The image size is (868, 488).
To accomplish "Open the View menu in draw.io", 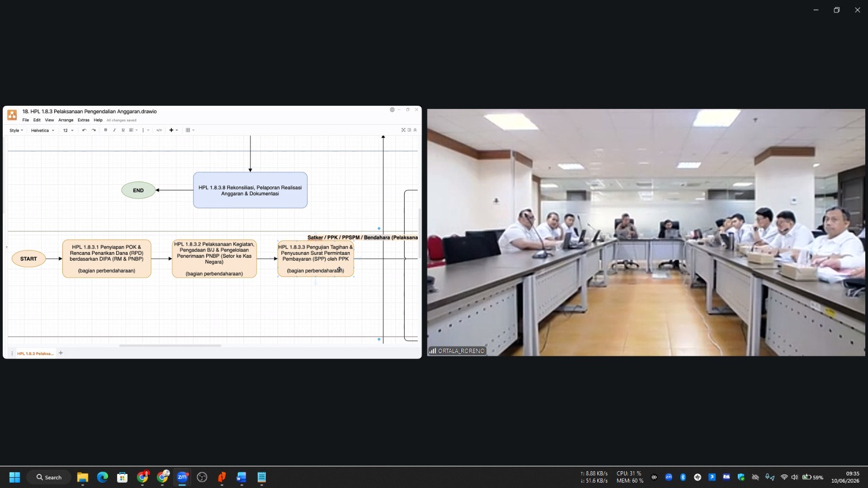I will [x=49, y=120].
